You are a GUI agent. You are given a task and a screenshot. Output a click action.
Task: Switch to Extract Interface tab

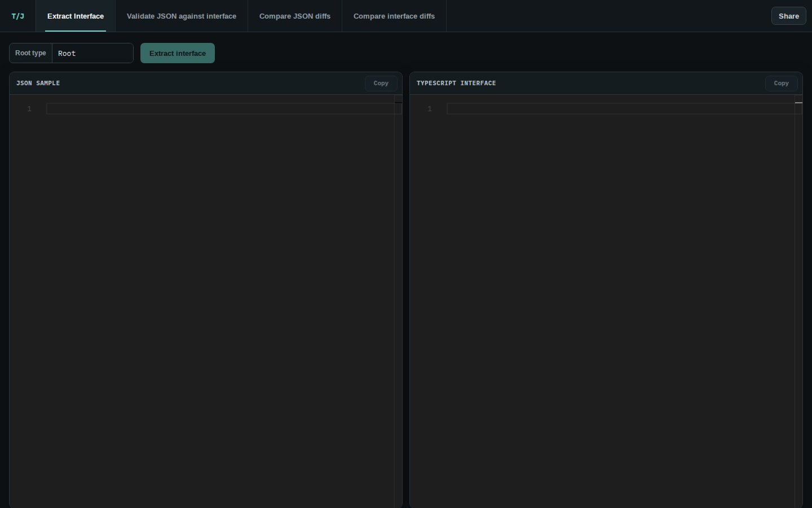coord(76,16)
